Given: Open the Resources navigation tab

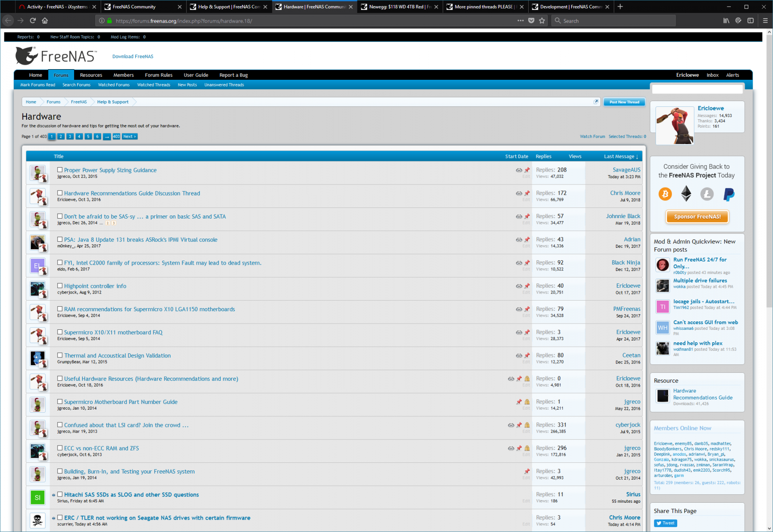Looking at the screenshot, I should tap(91, 75).
